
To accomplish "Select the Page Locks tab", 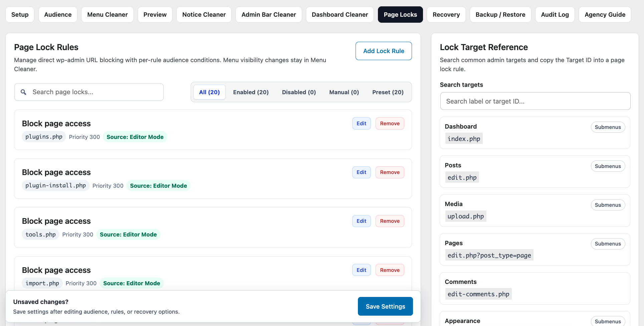I will point(400,15).
